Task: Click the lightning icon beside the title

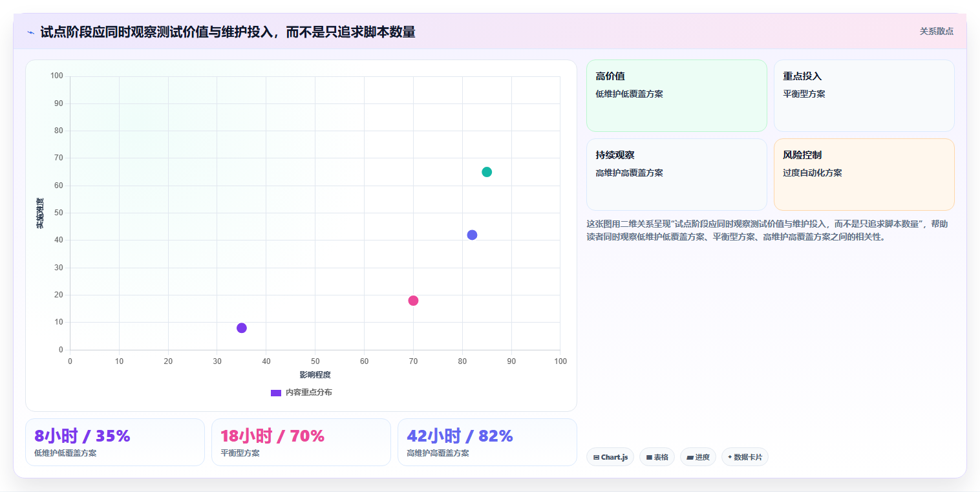Action: tap(30, 32)
